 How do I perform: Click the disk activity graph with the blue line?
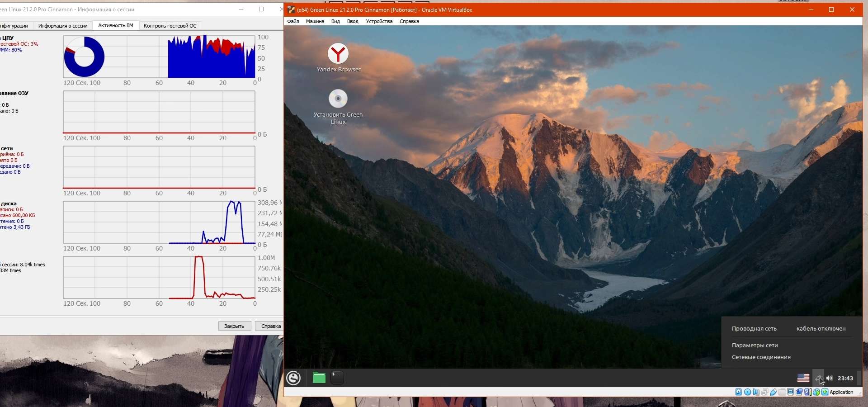159,222
